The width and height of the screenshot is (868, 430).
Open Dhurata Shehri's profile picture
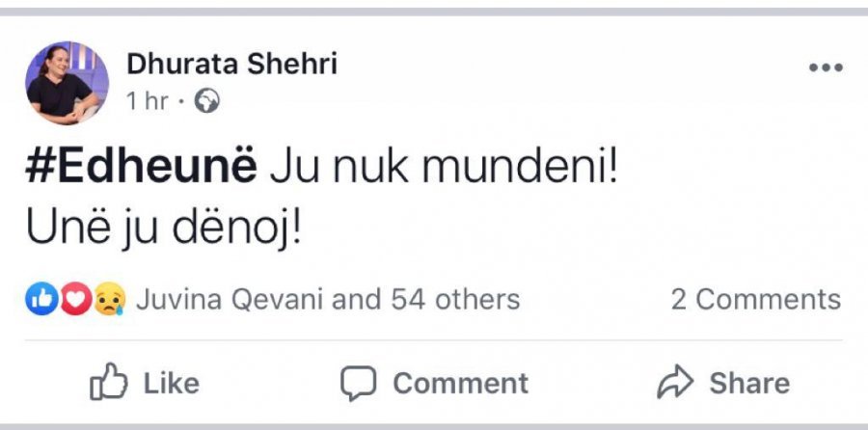tap(67, 82)
